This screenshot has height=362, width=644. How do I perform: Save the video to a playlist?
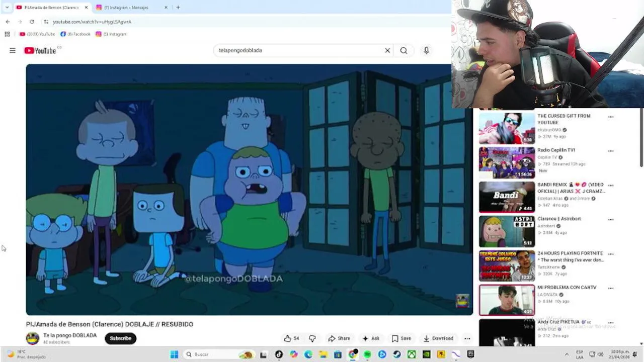401,338
